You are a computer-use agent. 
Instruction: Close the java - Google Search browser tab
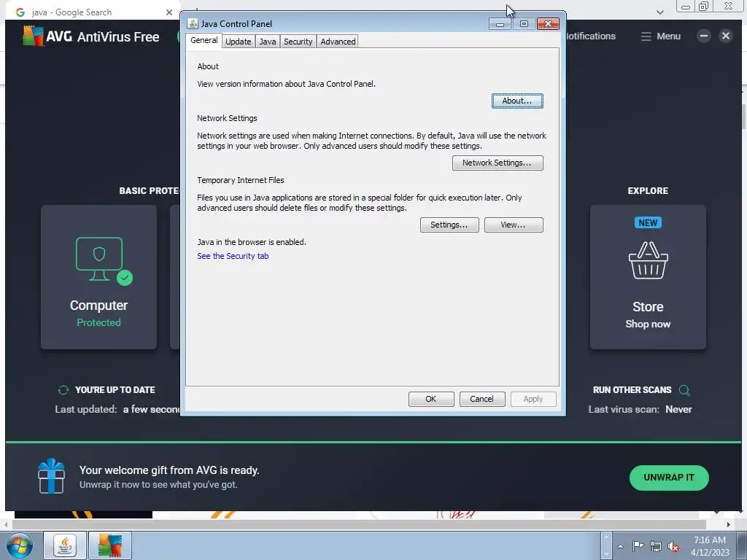coord(169,12)
